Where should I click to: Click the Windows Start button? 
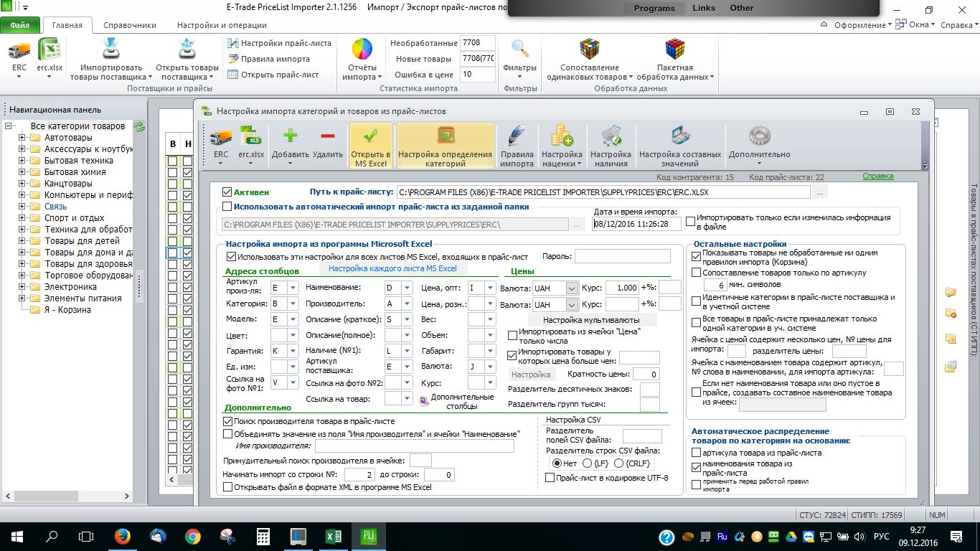click(17, 536)
